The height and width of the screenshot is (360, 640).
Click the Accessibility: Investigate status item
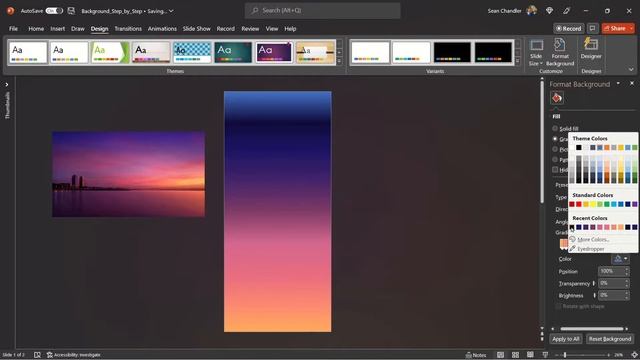pos(73,355)
